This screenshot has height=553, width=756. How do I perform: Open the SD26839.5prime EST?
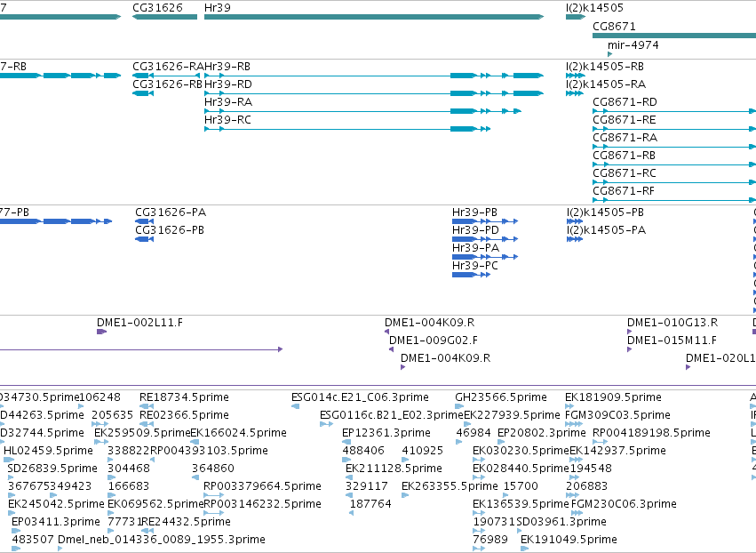[52, 469]
